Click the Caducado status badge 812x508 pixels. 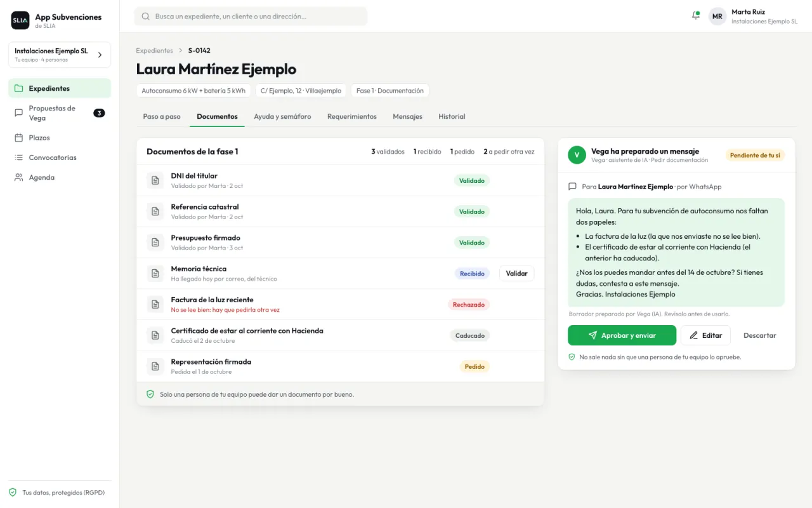coord(470,335)
